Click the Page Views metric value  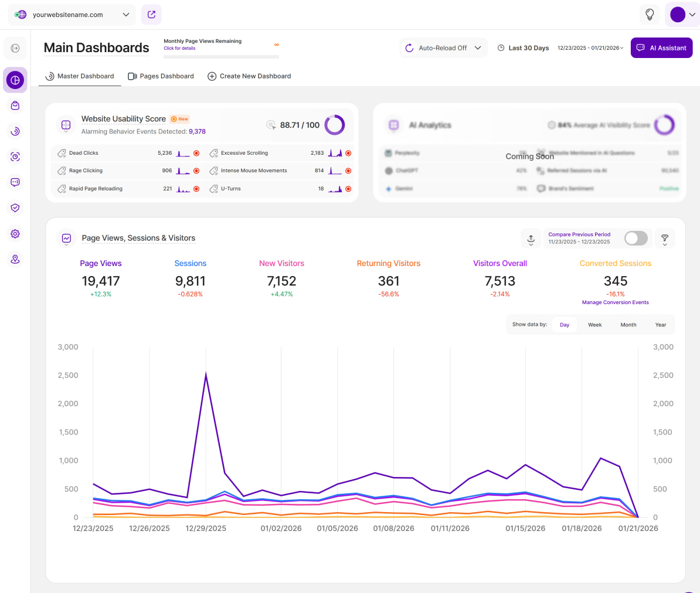(101, 281)
